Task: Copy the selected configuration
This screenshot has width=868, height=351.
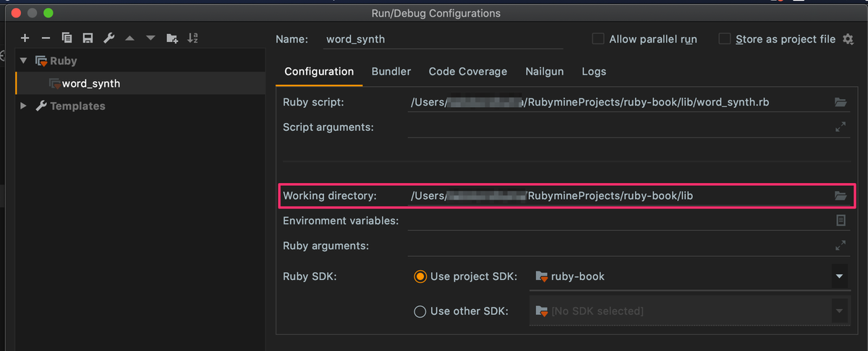Action: pyautogui.click(x=67, y=38)
